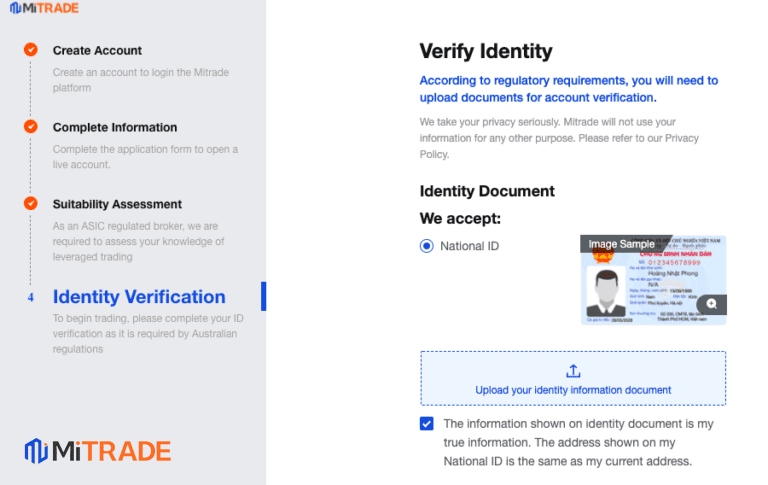This screenshot has height=485, width=768.
Task: Select the National ID radio button
Action: coord(427,246)
